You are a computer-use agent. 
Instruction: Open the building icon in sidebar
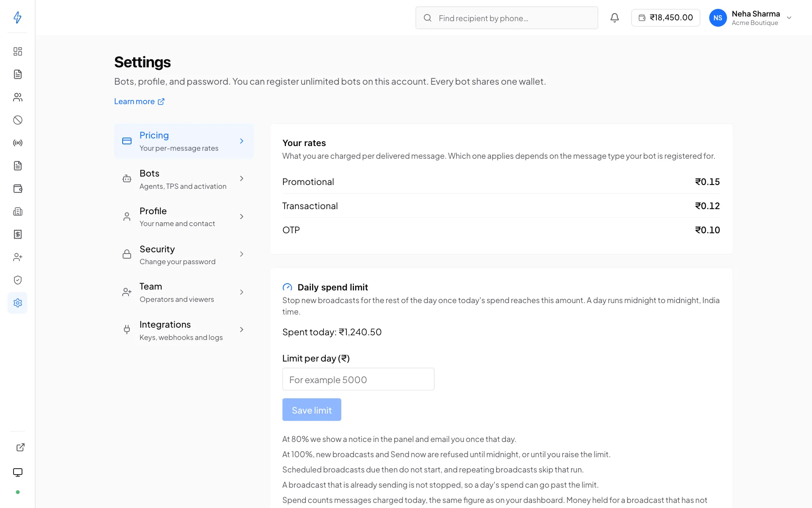pos(17,212)
